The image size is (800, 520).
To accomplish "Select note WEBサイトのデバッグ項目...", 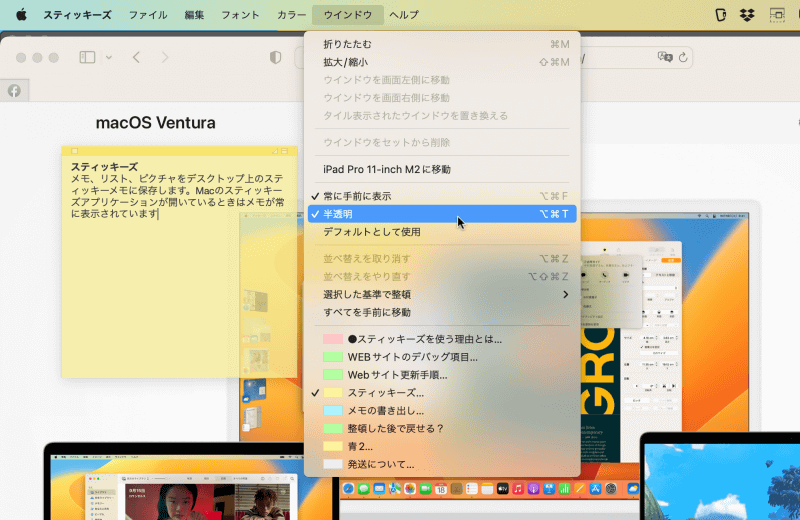I will (442, 357).
